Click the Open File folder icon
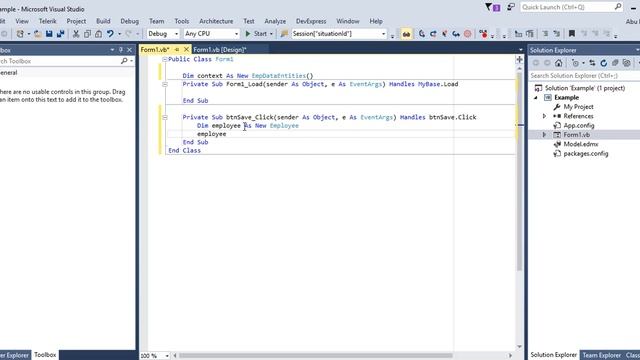 pyautogui.click(x=38, y=34)
